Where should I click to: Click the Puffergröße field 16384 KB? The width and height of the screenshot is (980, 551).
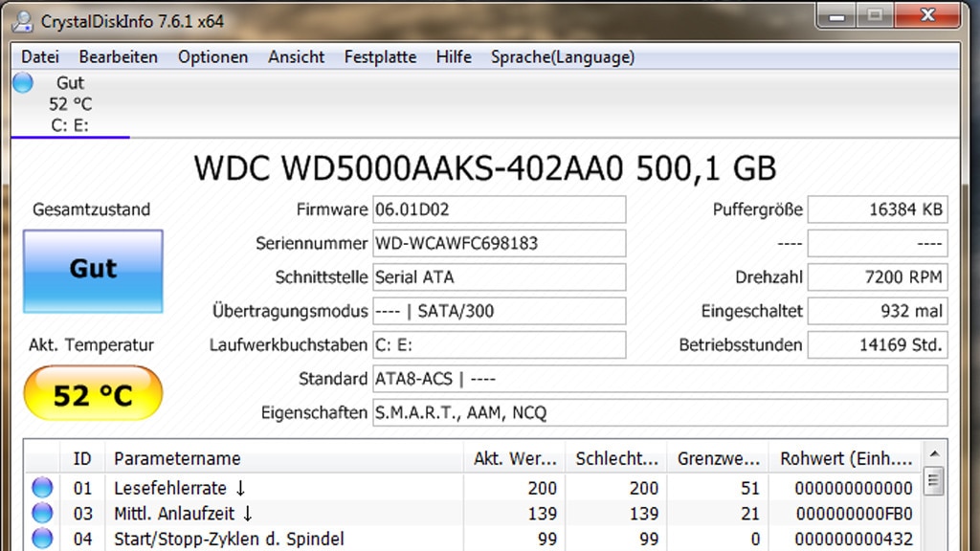[x=878, y=209]
